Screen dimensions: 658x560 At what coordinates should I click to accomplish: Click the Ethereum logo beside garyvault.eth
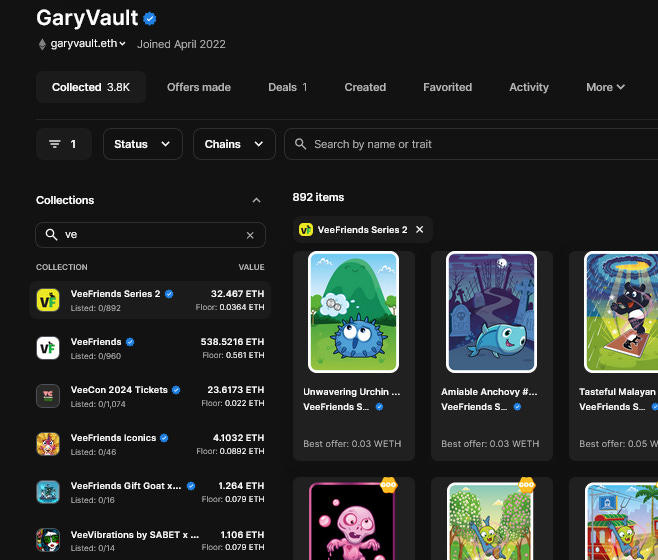pyautogui.click(x=42, y=44)
